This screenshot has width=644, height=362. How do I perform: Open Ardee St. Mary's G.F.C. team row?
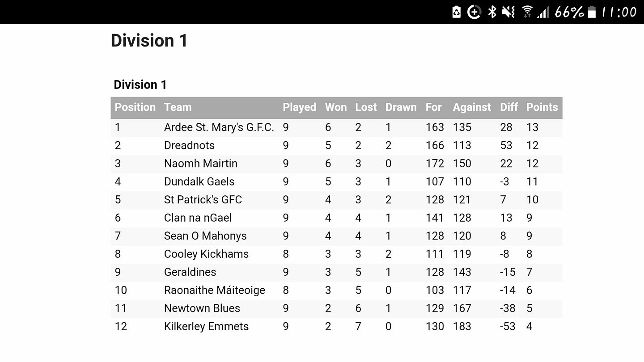(x=336, y=127)
